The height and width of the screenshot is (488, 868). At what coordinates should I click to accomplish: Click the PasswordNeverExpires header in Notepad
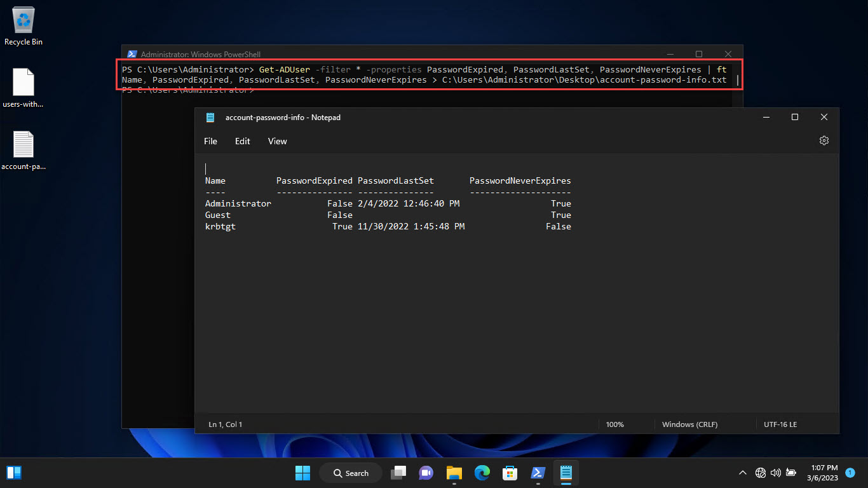520,181
